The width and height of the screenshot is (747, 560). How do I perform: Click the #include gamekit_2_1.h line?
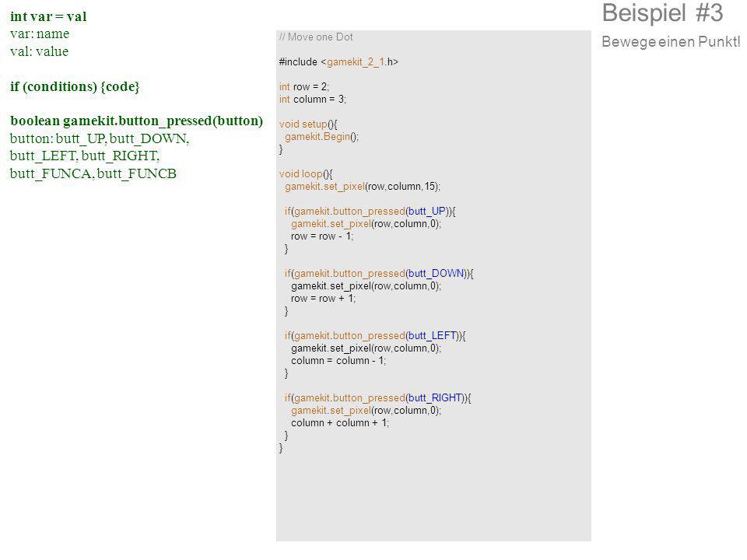pyautogui.click(x=338, y=62)
